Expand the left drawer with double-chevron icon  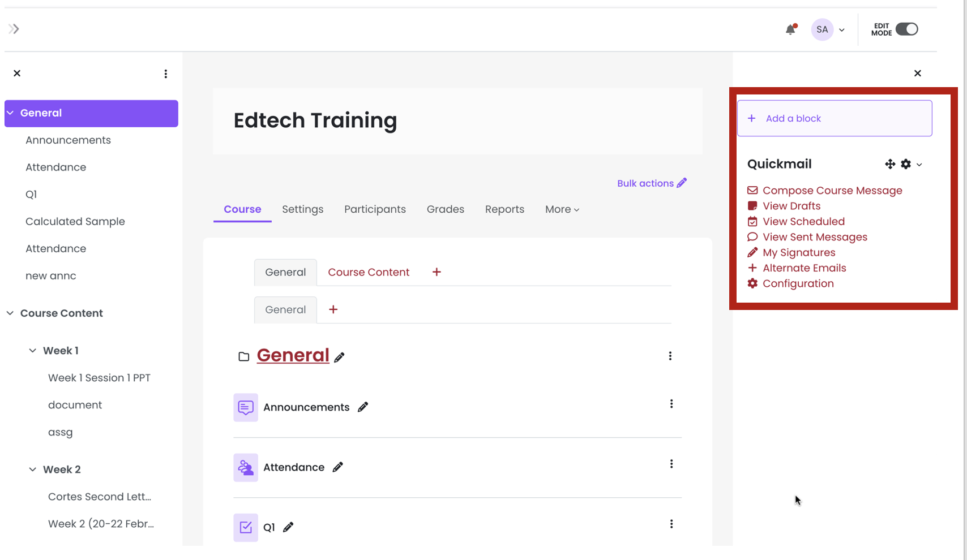click(x=14, y=29)
